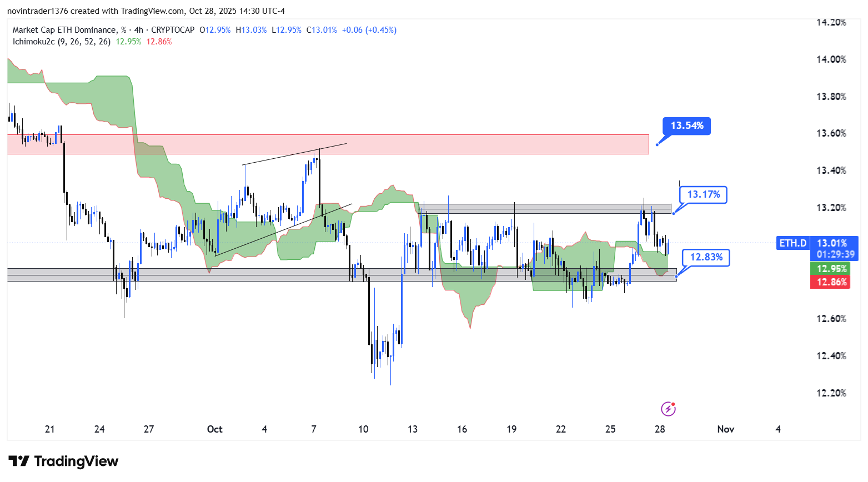Image resolution: width=868 pixels, height=482 pixels.
Task: Click the red 12.86% price tag
Action: (831, 282)
